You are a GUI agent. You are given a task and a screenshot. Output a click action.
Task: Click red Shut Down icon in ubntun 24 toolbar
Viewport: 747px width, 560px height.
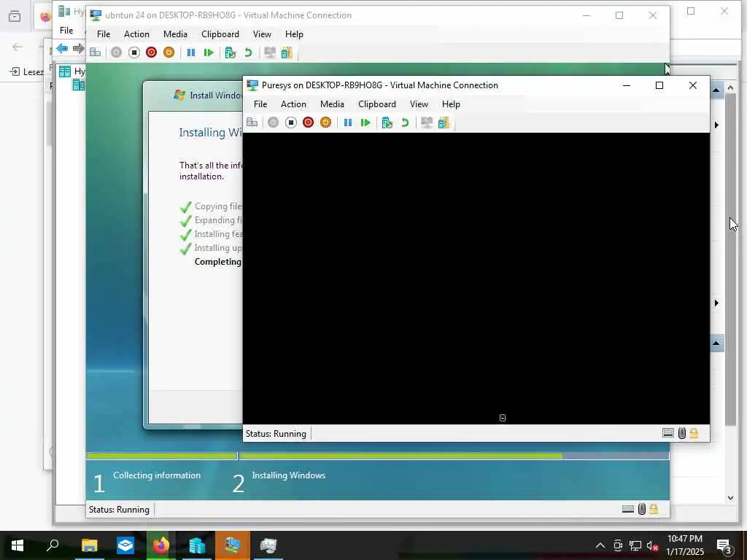coord(152,52)
